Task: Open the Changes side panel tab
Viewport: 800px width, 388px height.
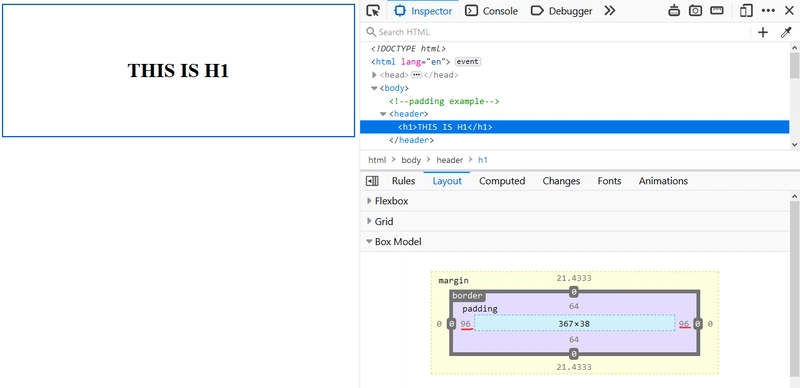Action: 561,181
